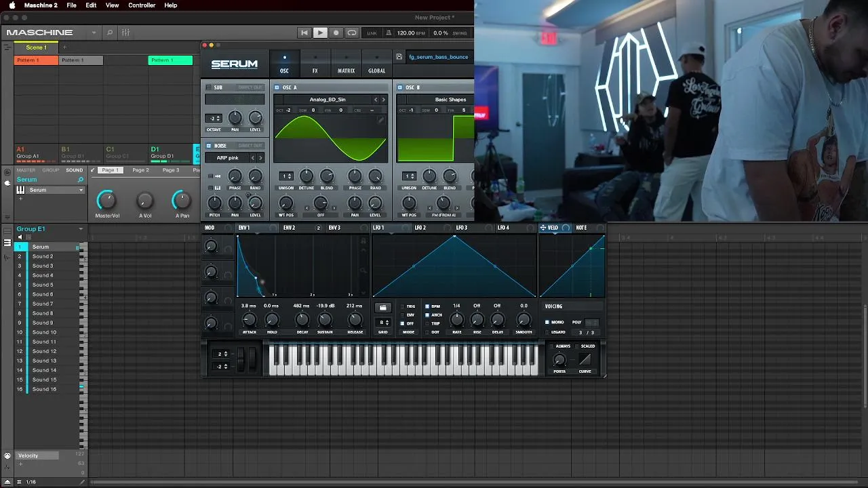Toggle the SUB oscillator enable checkbox
This screenshot has width=868, height=488.
209,87
